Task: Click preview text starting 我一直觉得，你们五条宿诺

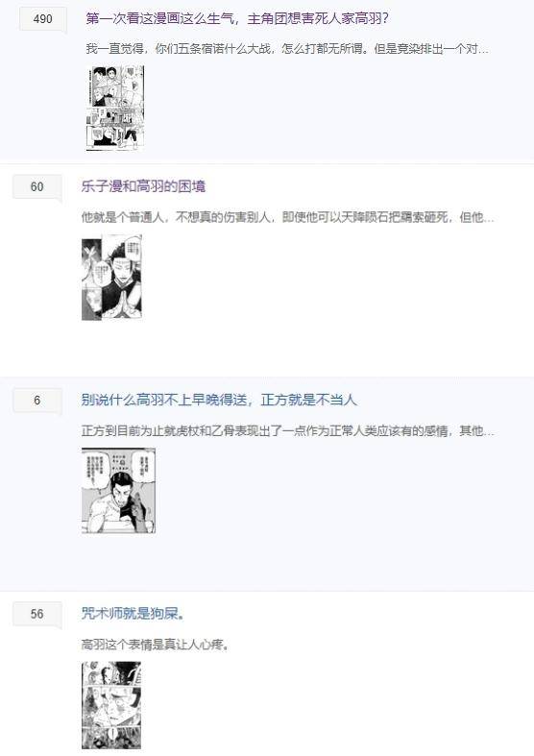Action: [287, 49]
